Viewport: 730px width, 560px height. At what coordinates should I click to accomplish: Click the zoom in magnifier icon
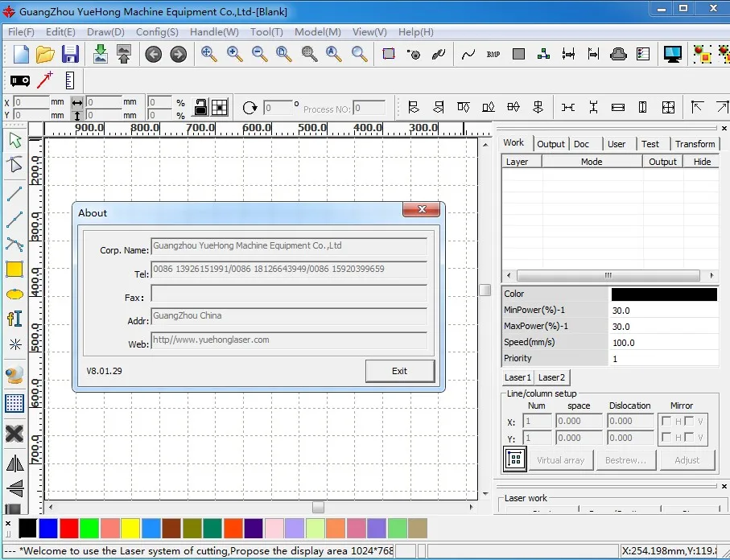[x=234, y=54]
